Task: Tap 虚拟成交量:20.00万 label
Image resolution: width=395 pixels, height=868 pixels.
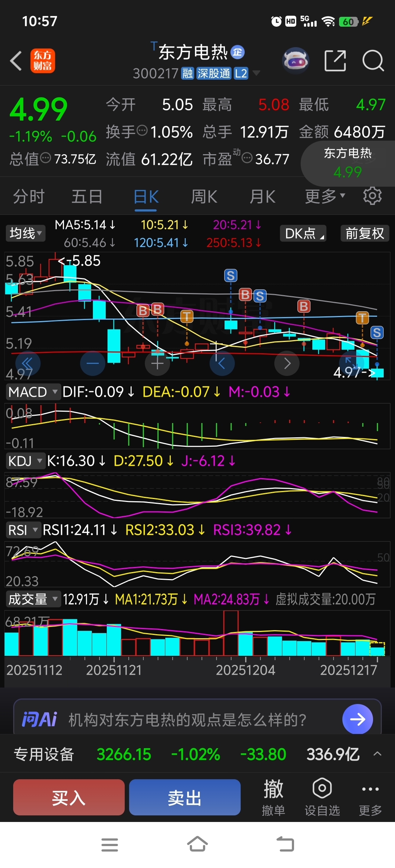Action: [x=326, y=599]
